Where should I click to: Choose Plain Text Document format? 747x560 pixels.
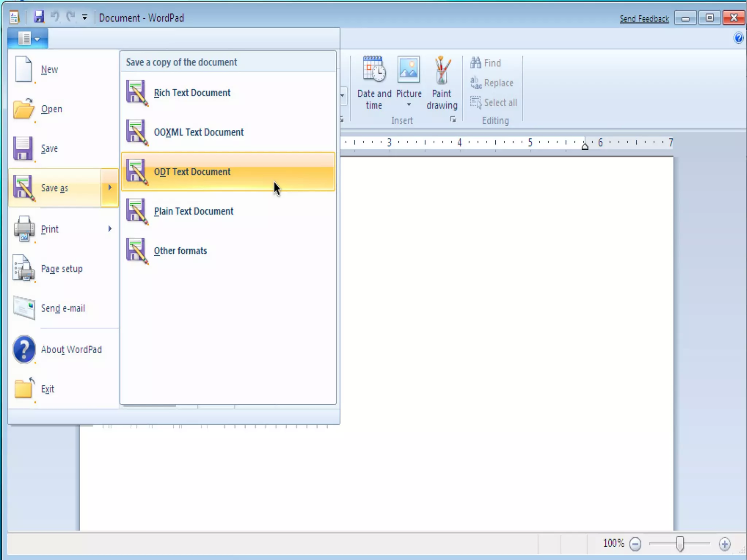(x=228, y=211)
